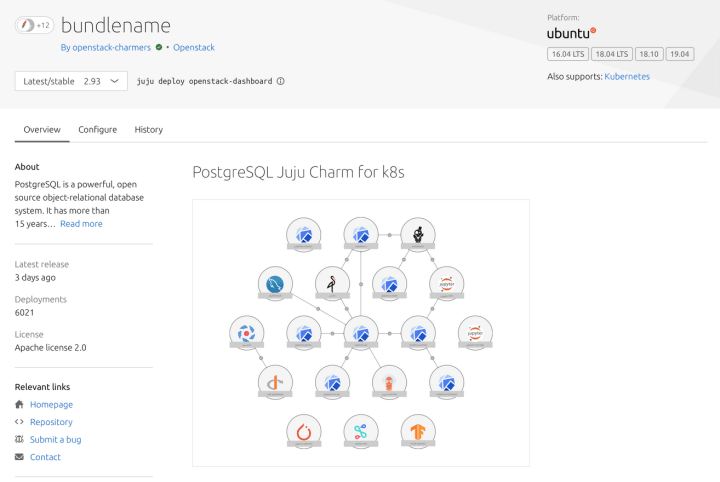This screenshot has height=482, width=720.
Task: Select the flamingo bird node in the graph
Action: click(x=332, y=283)
